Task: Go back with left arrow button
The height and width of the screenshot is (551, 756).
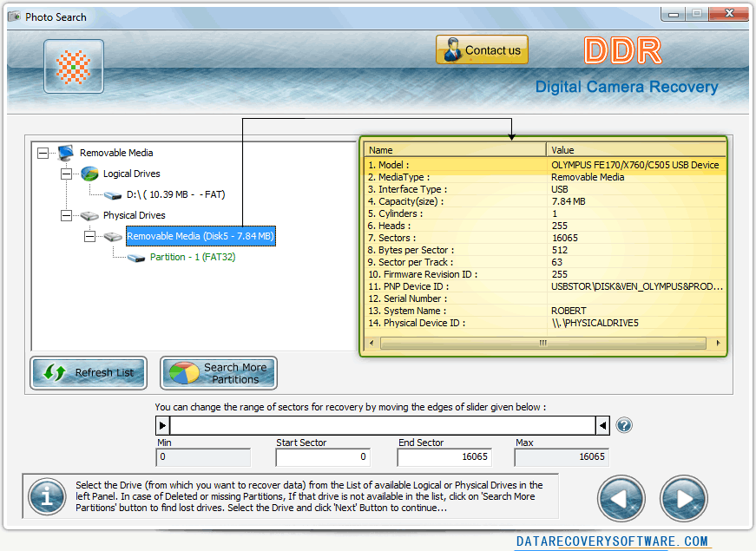Action: 621,498
